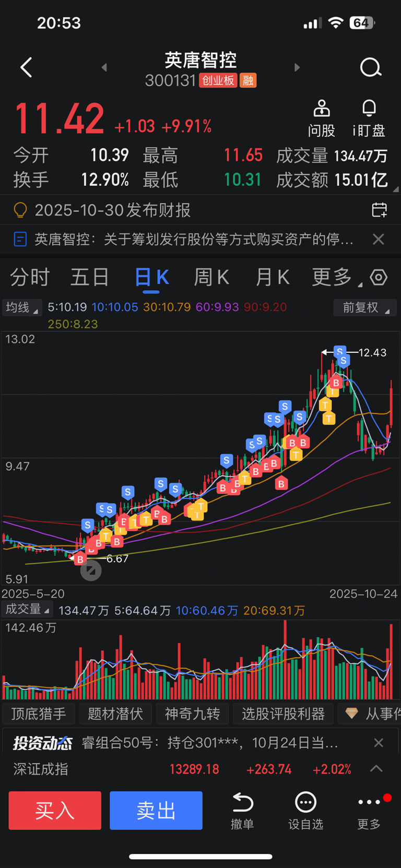Open the 2025-10-30发布财报 notice
The width and height of the screenshot is (401, 868).
tap(113, 210)
